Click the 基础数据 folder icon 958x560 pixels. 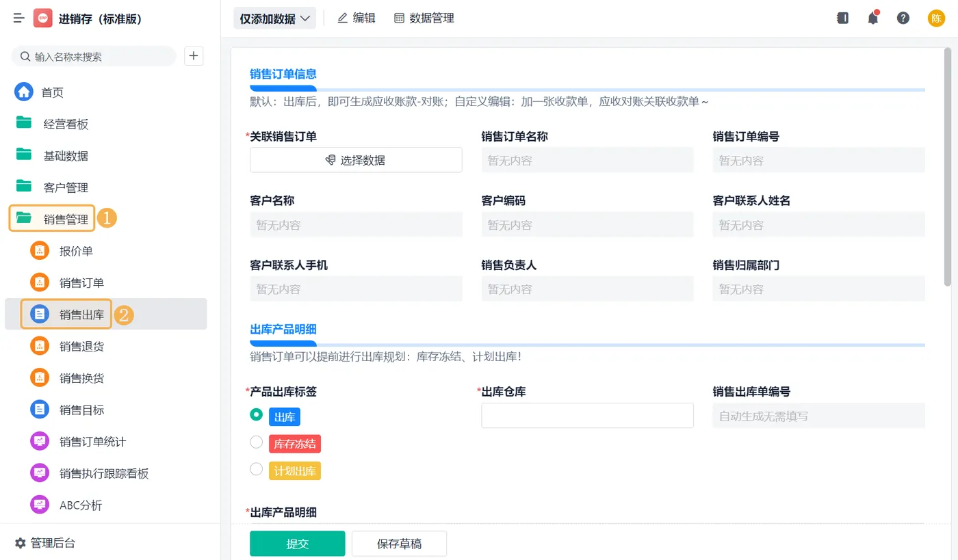pos(24,155)
